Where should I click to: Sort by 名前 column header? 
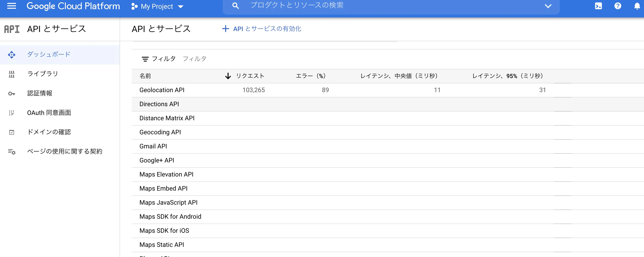click(x=145, y=76)
